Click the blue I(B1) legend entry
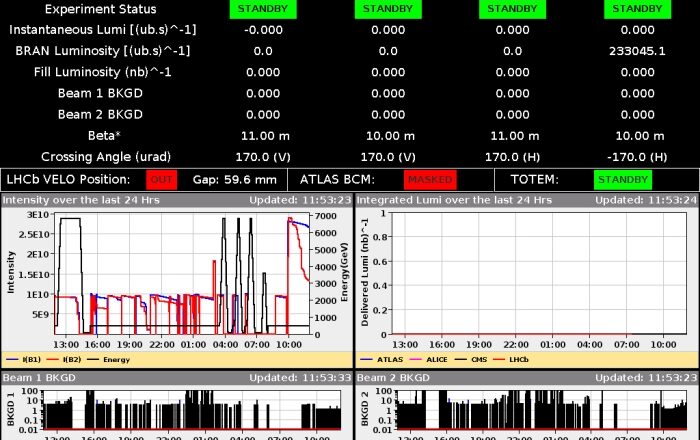Screen dimensions: 700x440 click(x=24, y=359)
